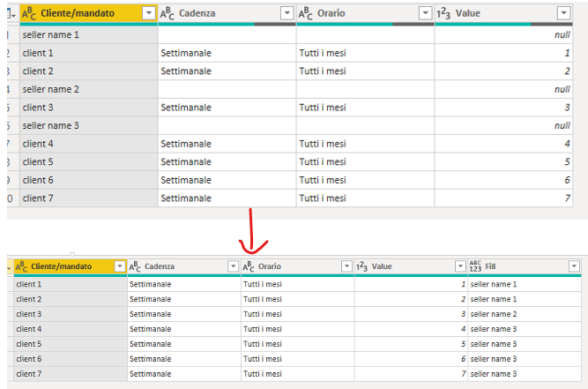The width and height of the screenshot is (588, 389).
Task: Open Cliente/mandato filter dropdown in bottom table
Action: (120, 266)
